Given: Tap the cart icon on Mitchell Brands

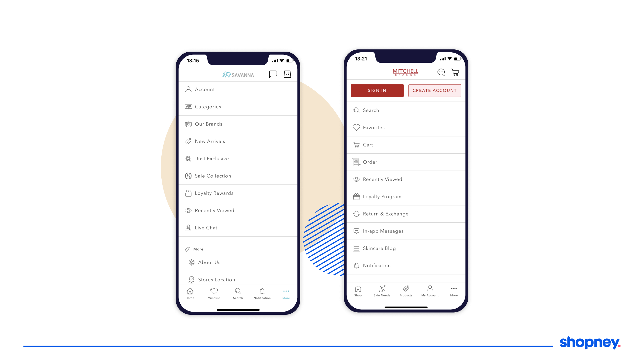Looking at the screenshot, I should click(x=455, y=72).
